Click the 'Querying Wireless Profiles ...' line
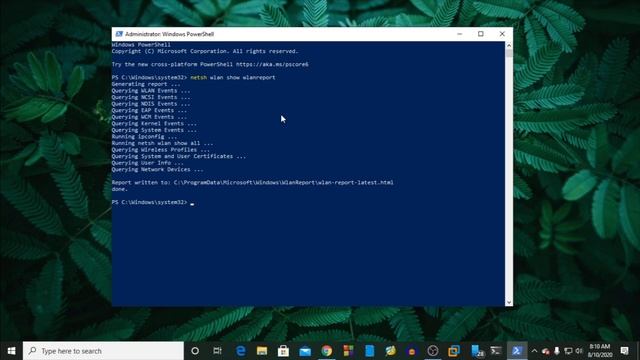Viewport: 640px width, 360px height. point(160,150)
